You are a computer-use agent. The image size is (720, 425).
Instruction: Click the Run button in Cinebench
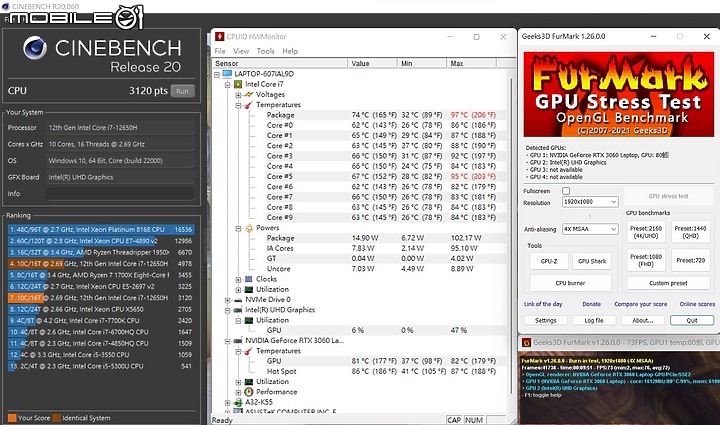click(182, 91)
